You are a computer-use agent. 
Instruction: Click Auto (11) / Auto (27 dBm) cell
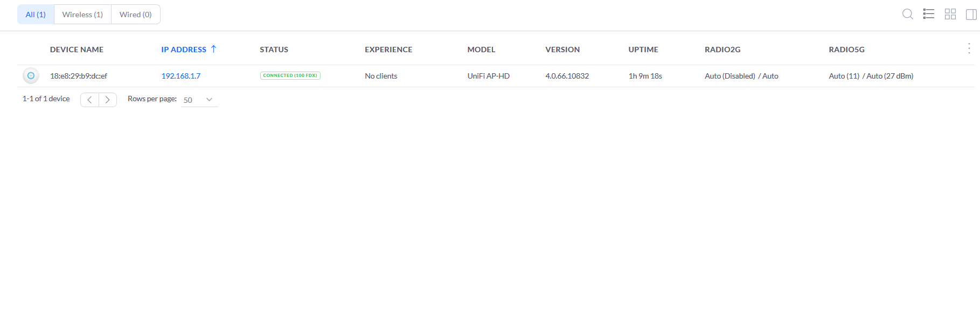pyautogui.click(x=871, y=76)
